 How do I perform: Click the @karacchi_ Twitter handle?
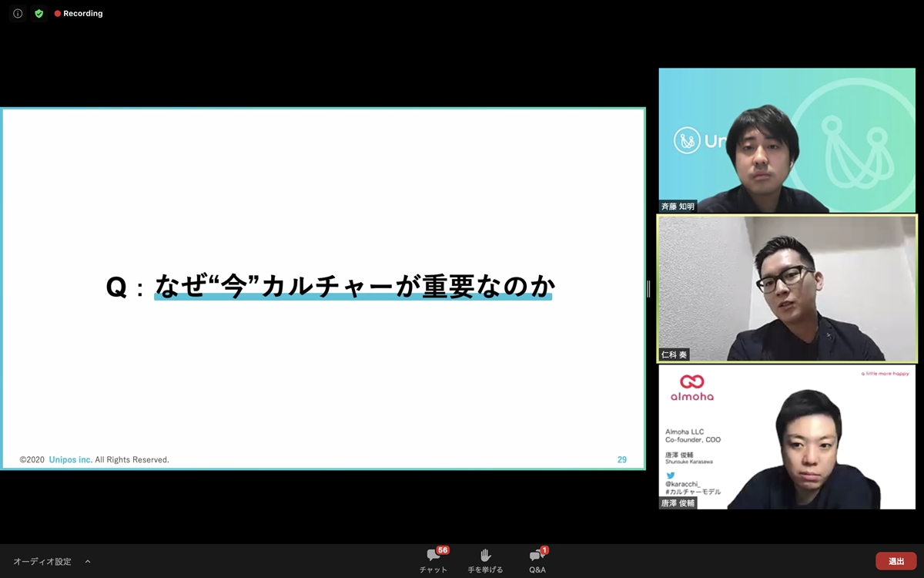pos(683,484)
